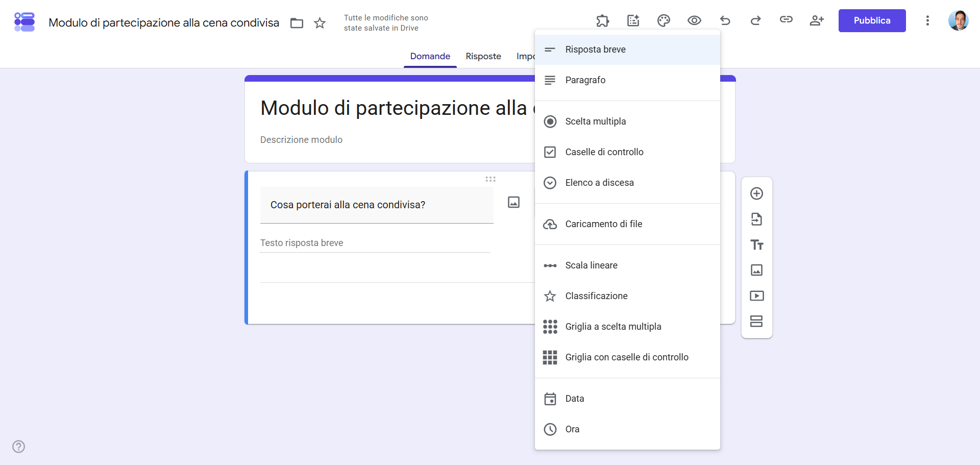Click the Pubblica button
Screen dimensions: 980x465
tap(872, 20)
